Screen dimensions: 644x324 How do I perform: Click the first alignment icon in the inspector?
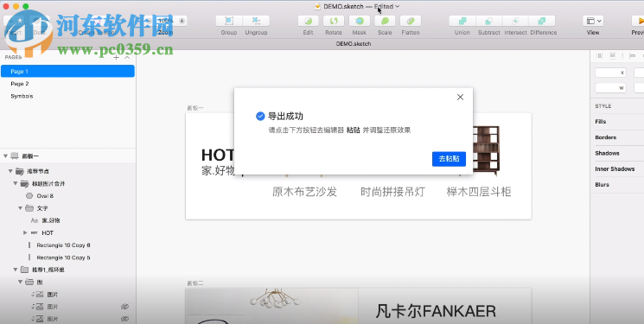600,55
